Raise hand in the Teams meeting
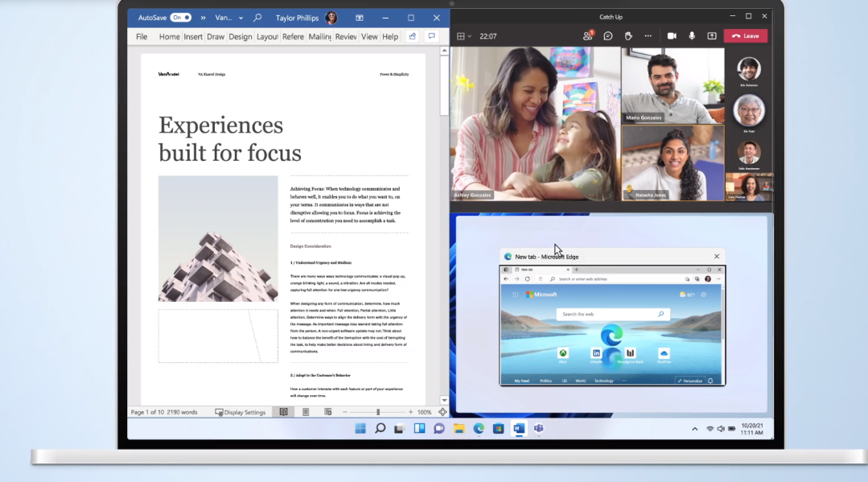Screen dimensions: 868x482 coord(628,36)
